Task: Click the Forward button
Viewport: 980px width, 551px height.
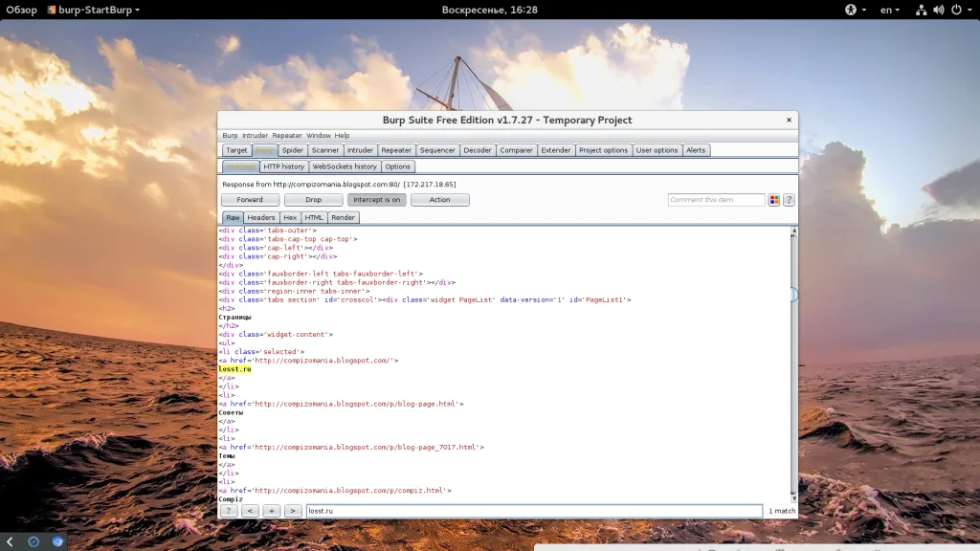Action: coord(250,200)
